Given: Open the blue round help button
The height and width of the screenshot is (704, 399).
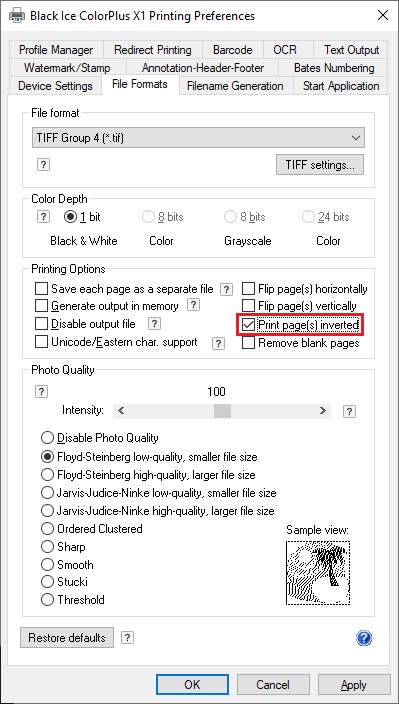Looking at the screenshot, I should 364,638.
